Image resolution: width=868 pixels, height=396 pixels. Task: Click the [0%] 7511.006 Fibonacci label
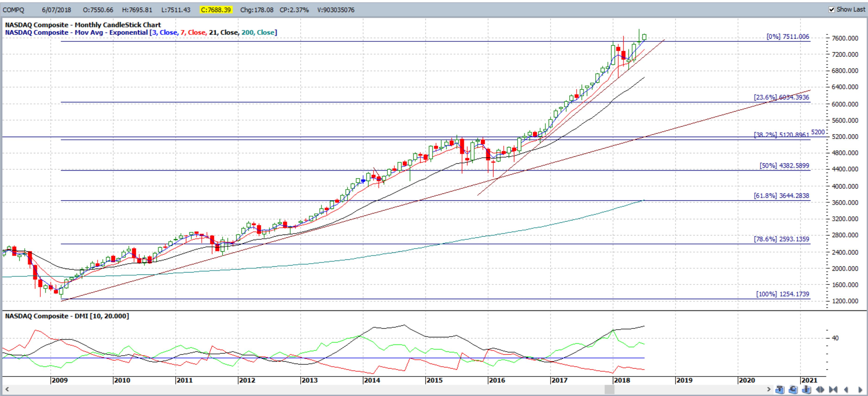(x=788, y=36)
